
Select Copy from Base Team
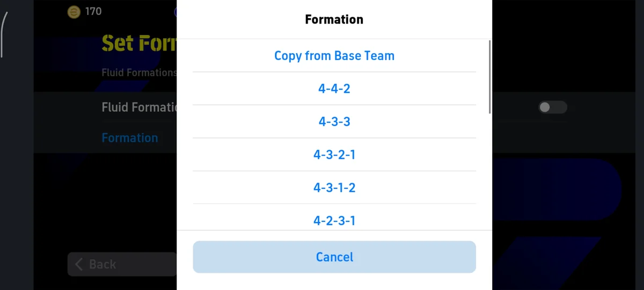(x=334, y=56)
